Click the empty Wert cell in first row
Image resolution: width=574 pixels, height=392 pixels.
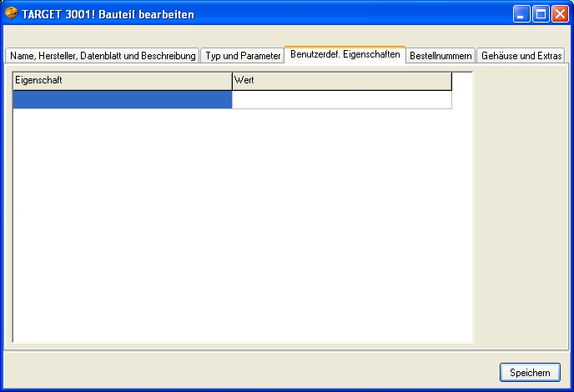pyautogui.click(x=341, y=99)
